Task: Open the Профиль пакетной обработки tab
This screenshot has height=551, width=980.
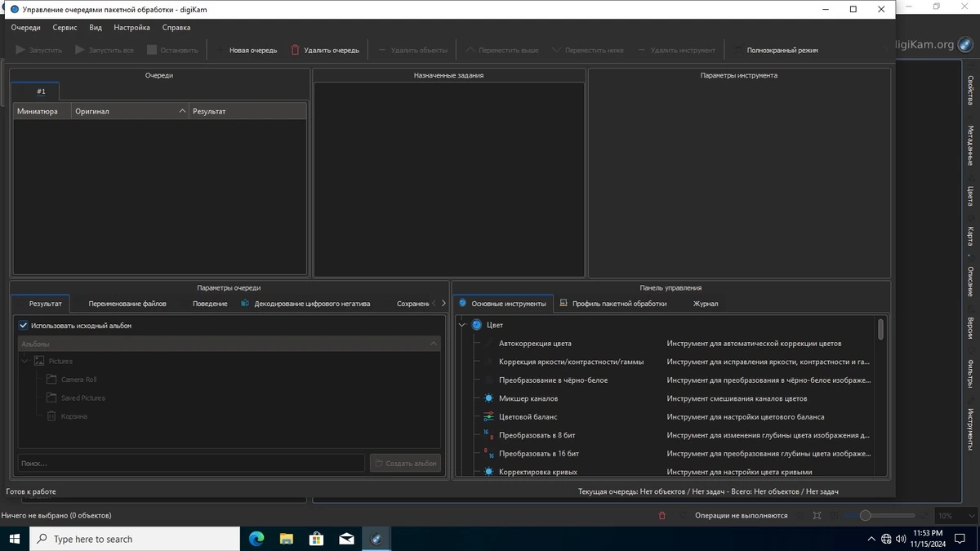Action: click(x=612, y=304)
